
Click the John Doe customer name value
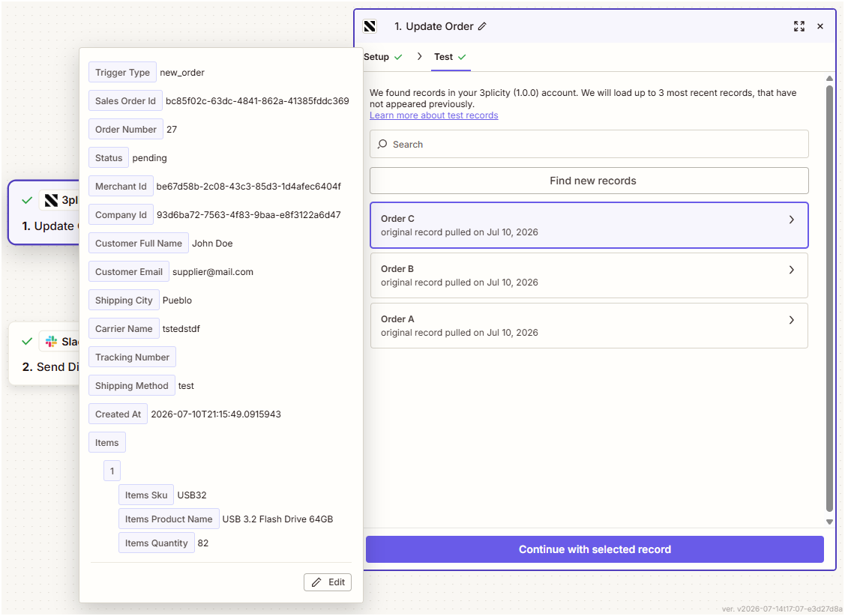(212, 244)
